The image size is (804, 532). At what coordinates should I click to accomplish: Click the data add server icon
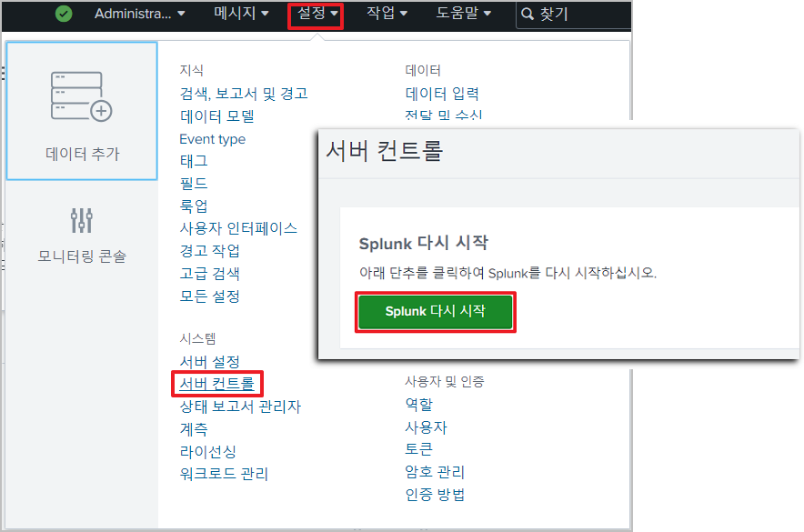81,96
